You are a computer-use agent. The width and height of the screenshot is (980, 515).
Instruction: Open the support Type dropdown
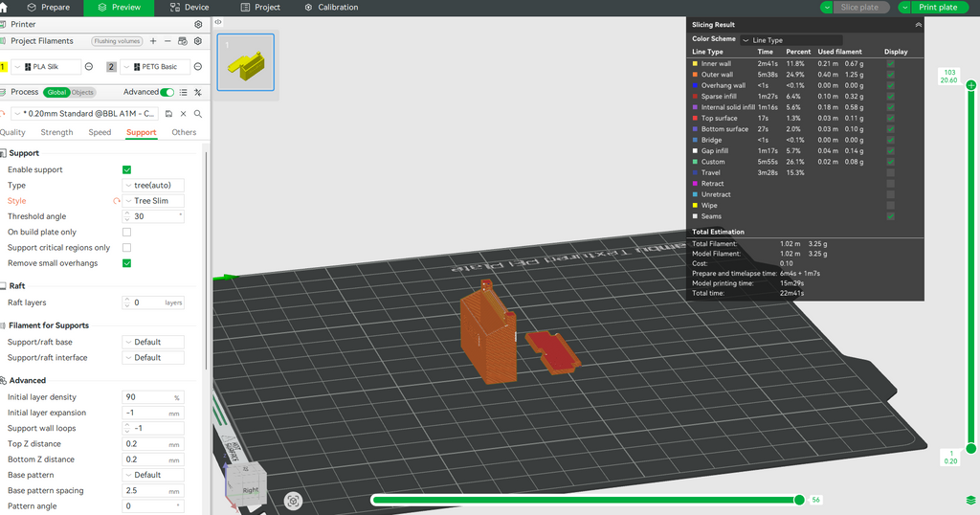point(153,185)
